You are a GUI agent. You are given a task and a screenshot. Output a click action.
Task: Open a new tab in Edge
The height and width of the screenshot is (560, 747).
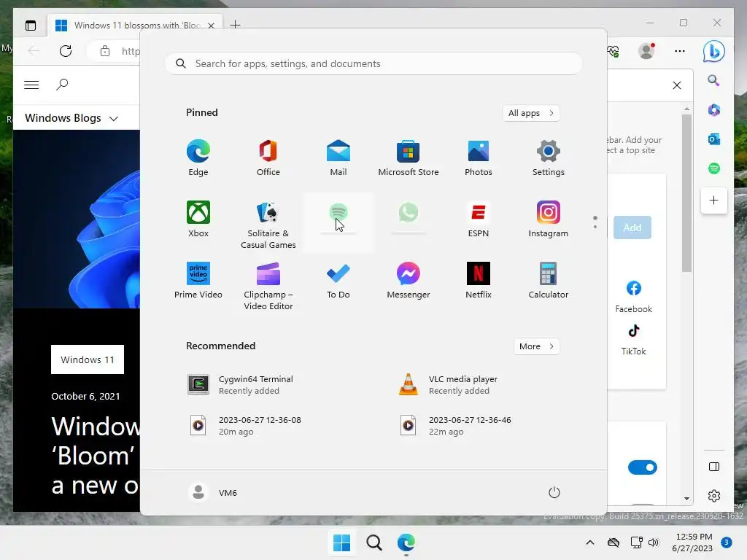[236, 25]
